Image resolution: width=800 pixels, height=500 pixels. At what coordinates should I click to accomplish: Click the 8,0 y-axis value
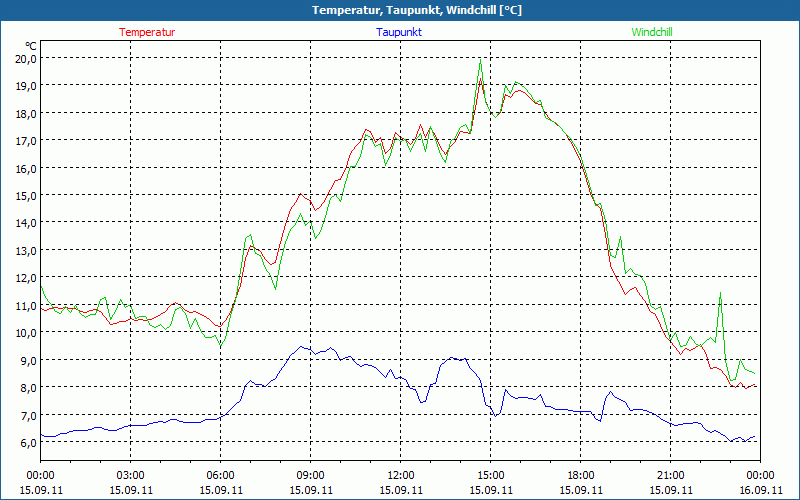(28, 388)
